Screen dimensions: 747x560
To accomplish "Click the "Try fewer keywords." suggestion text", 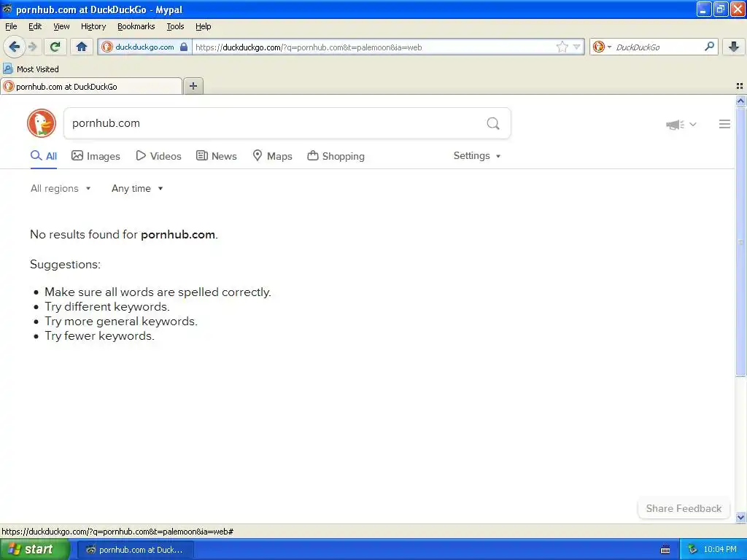I will [x=99, y=336].
